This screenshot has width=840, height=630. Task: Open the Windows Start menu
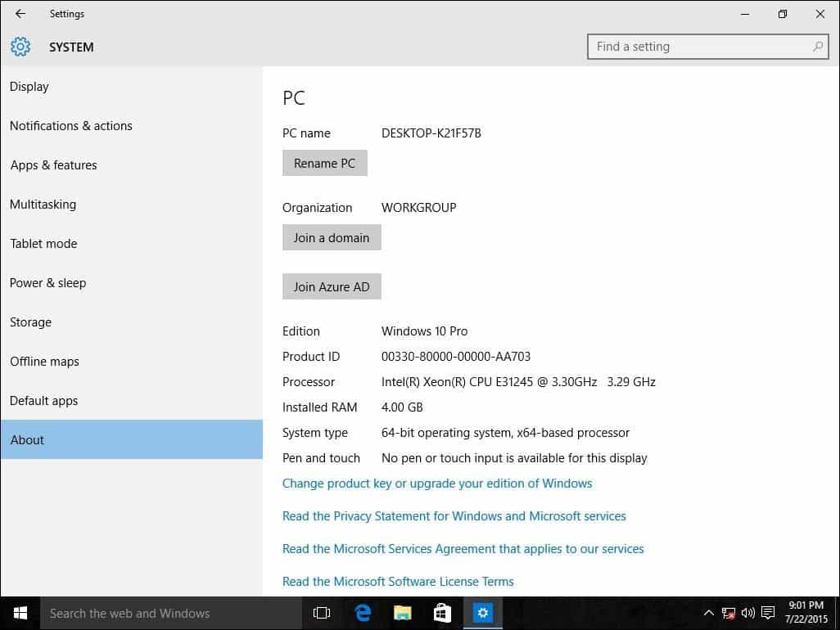20,614
